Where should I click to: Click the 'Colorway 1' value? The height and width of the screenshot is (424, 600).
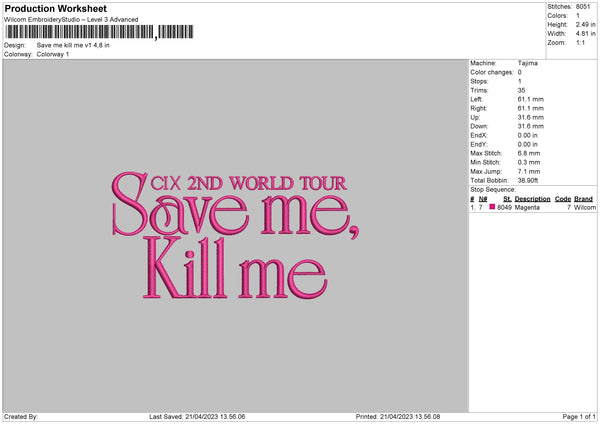(x=53, y=54)
